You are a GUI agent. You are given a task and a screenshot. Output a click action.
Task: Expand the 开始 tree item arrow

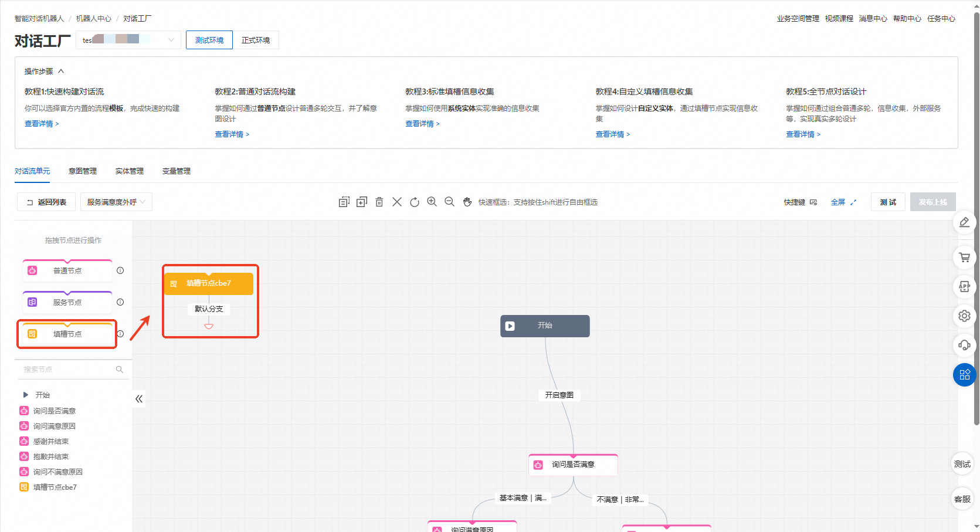[25, 395]
